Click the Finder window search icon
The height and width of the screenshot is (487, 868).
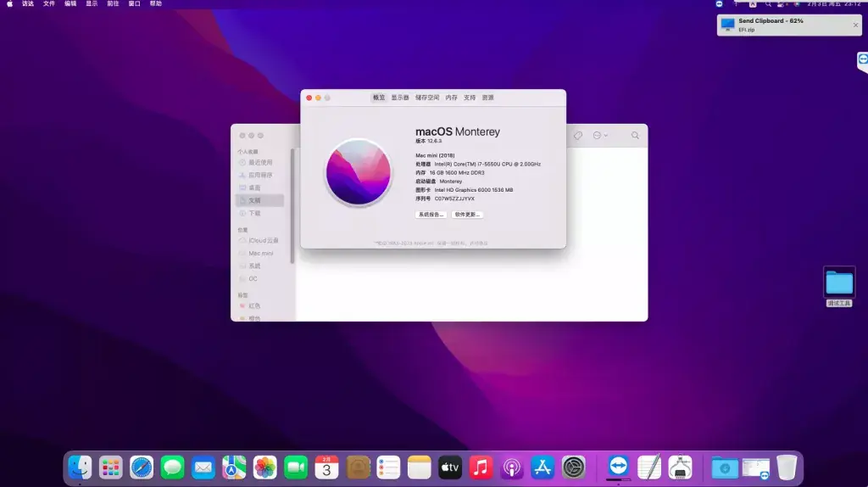pyautogui.click(x=635, y=135)
